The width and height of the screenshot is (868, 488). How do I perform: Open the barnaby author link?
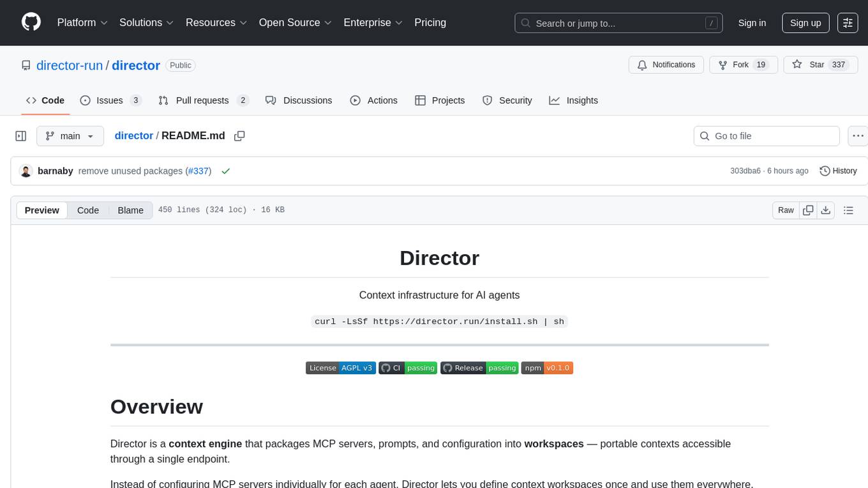click(x=56, y=171)
